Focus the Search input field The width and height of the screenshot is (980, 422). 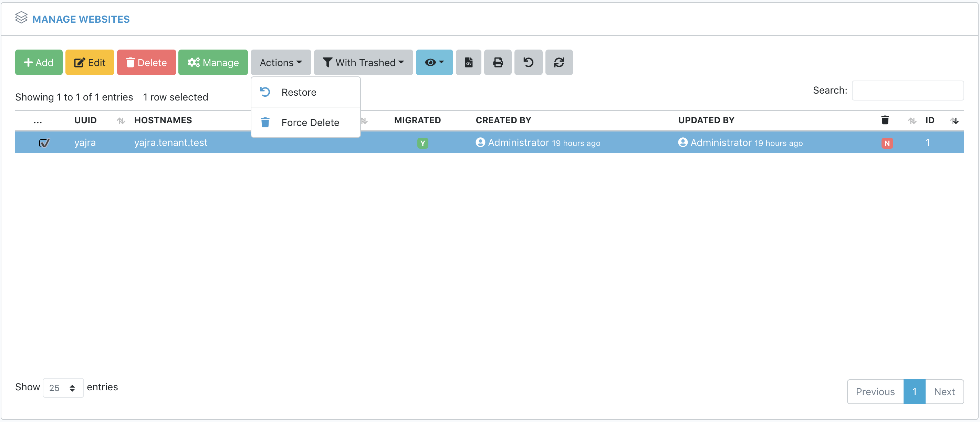click(907, 91)
